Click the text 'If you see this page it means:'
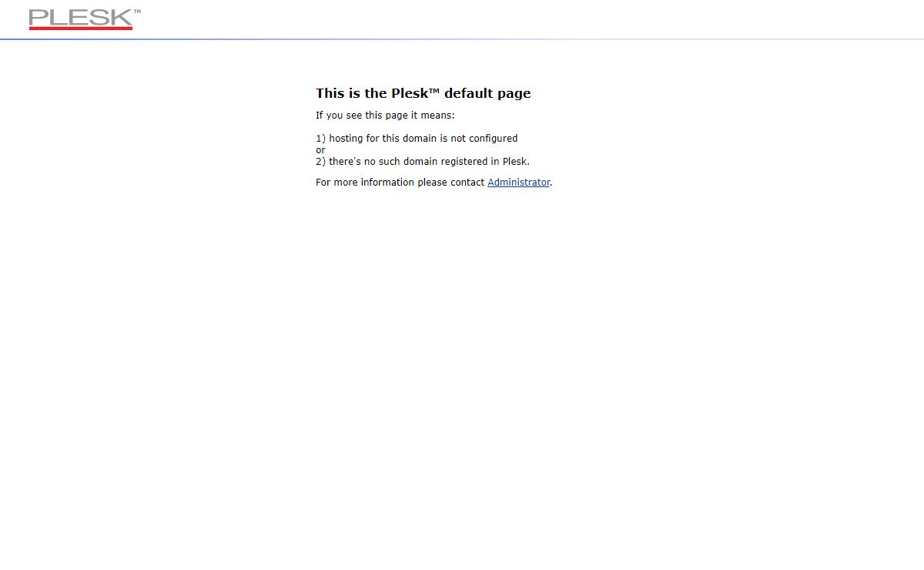 click(x=385, y=116)
